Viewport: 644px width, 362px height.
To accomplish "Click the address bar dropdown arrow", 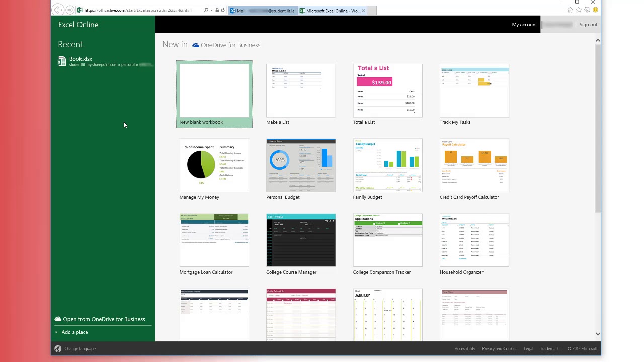I will pyautogui.click(x=212, y=10).
